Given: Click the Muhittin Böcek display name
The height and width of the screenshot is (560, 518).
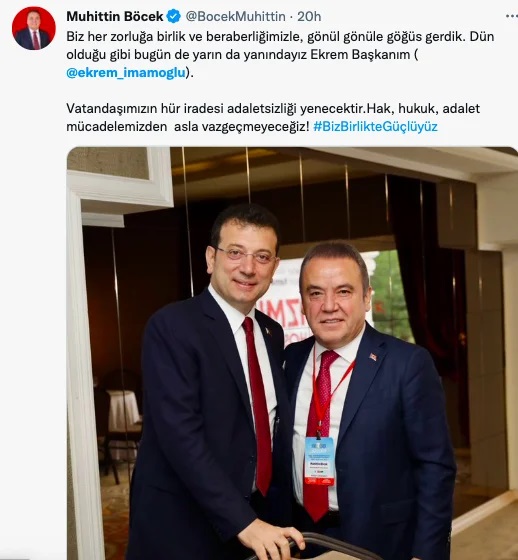Looking at the screenshot, I should [x=115, y=16].
